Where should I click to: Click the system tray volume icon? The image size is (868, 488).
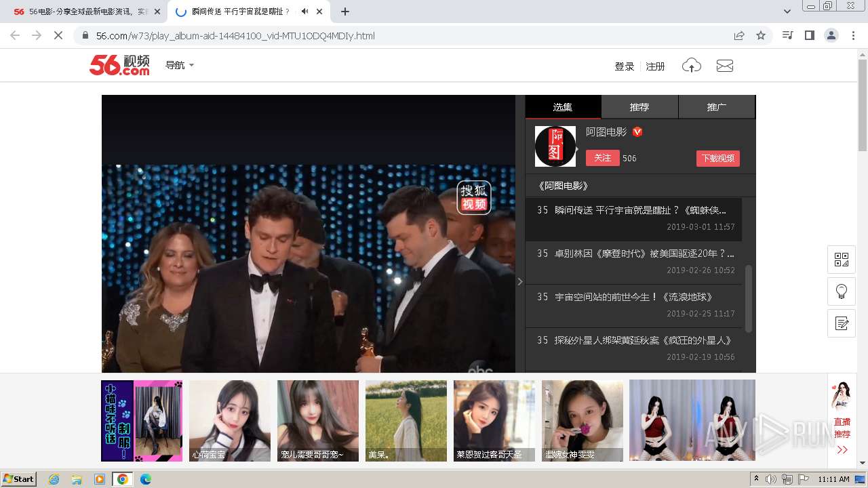coord(771,479)
